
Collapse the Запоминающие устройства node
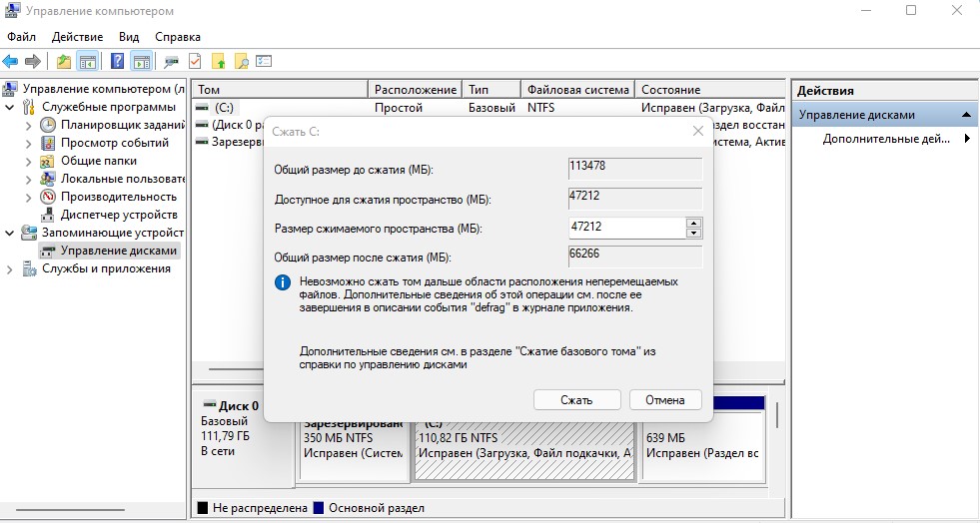tap(10, 234)
